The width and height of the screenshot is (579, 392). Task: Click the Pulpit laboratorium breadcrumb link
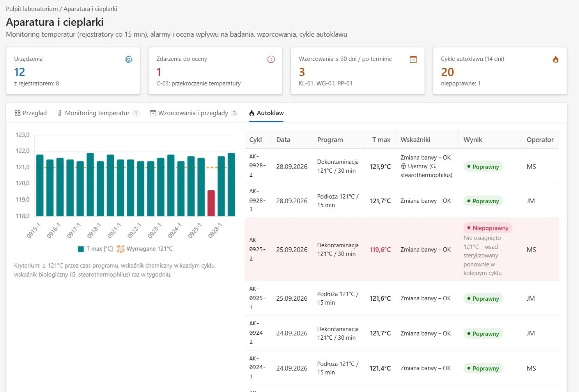point(32,9)
